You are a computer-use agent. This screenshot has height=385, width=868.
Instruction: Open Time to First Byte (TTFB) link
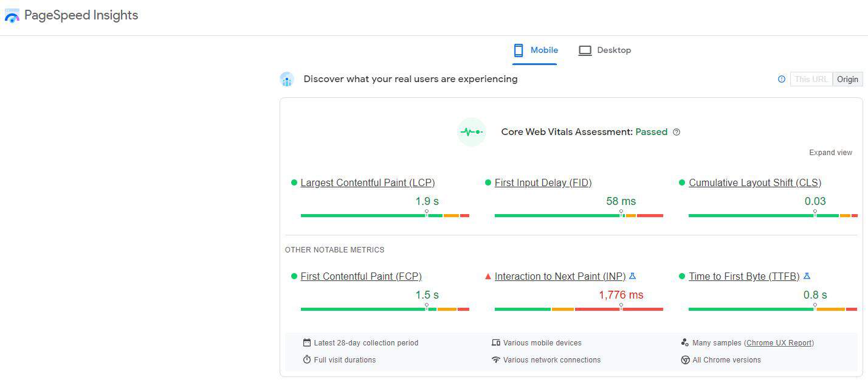click(744, 276)
